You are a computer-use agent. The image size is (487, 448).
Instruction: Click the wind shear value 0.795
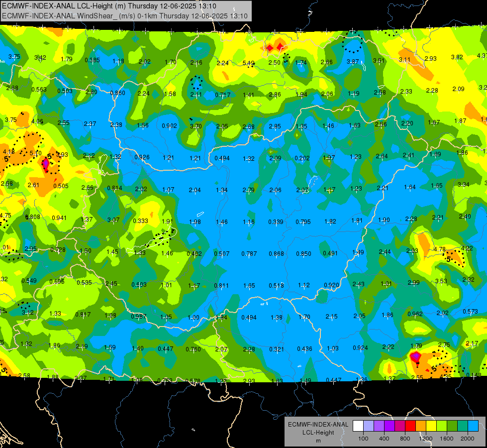click(303, 222)
